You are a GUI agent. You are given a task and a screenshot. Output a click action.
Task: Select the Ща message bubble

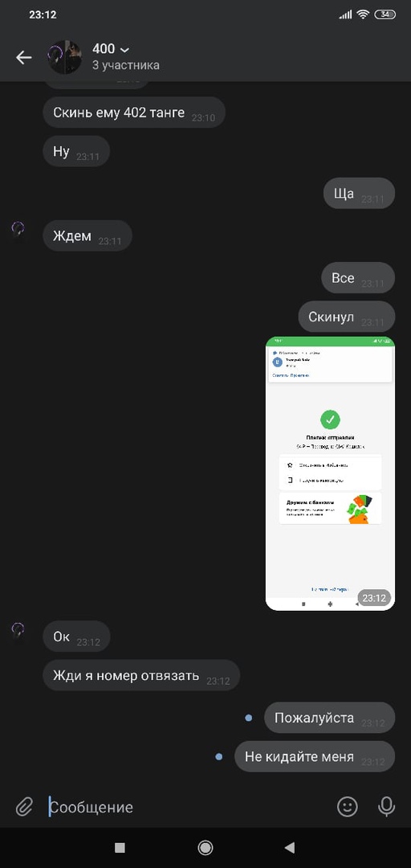tap(359, 194)
